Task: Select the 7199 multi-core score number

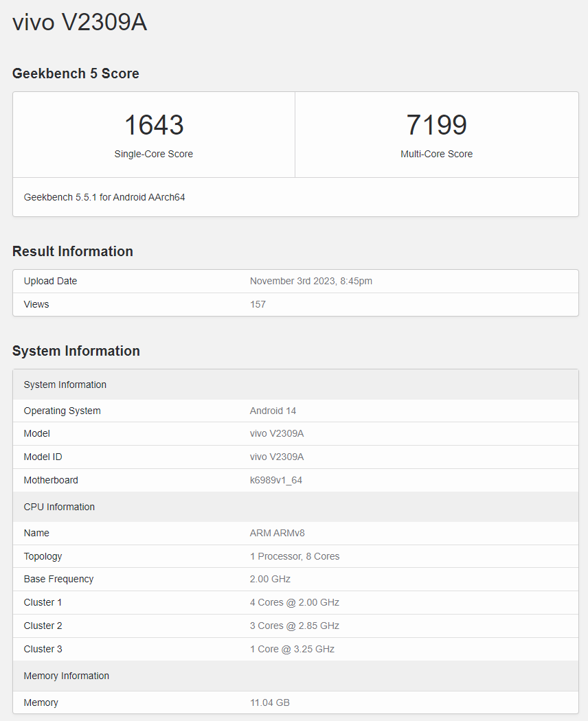Action: click(x=436, y=125)
